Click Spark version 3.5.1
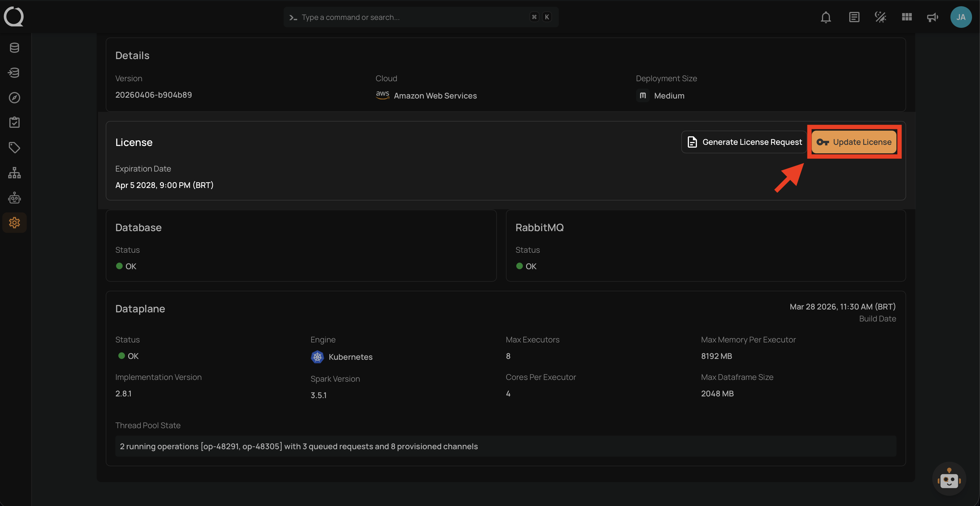 point(318,395)
